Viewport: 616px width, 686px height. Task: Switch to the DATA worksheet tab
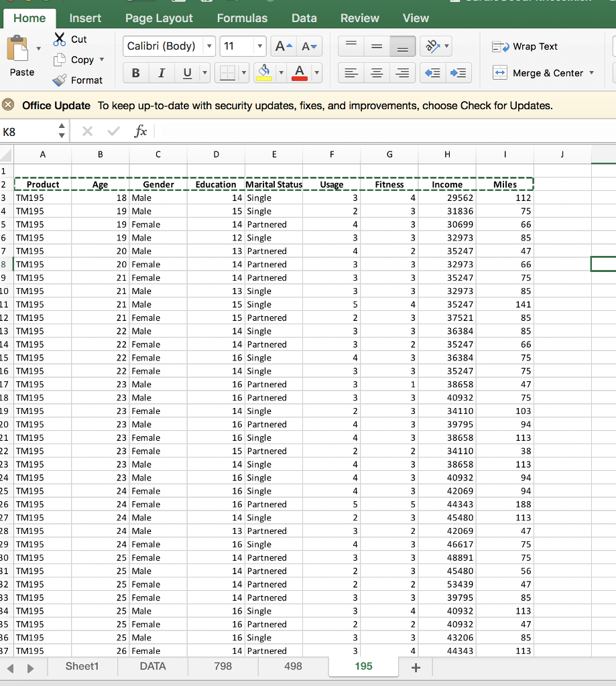pos(153,667)
